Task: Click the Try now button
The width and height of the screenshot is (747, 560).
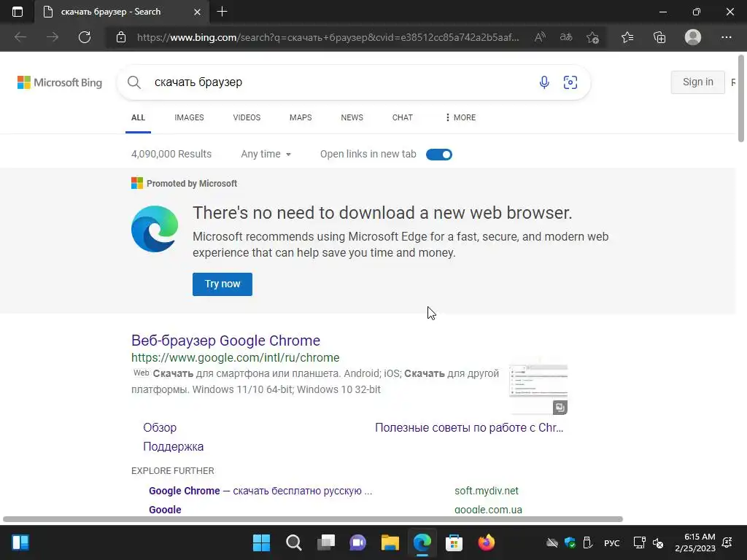Action: click(x=222, y=284)
